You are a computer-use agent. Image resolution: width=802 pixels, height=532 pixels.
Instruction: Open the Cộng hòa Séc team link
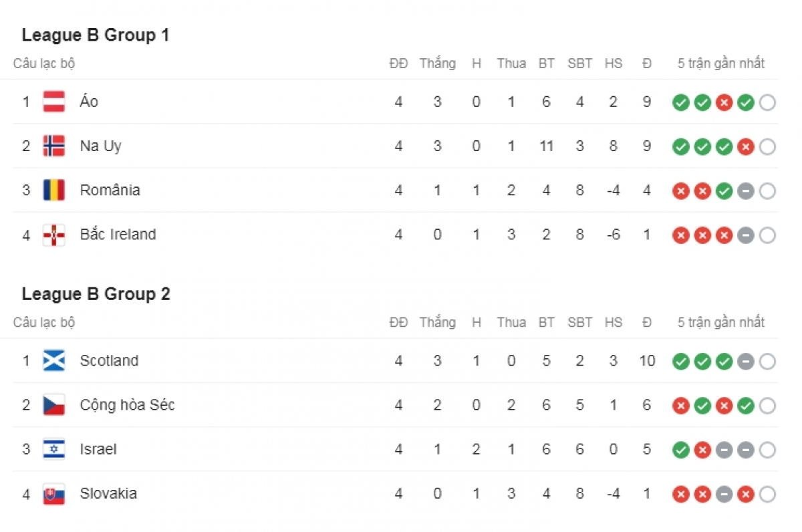tap(127, 405)
